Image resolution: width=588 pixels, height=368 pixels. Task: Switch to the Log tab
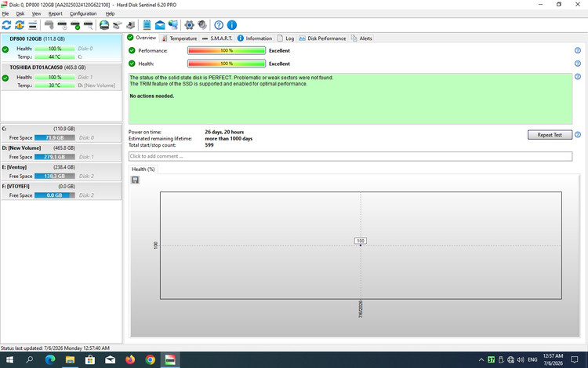[285, 38]
